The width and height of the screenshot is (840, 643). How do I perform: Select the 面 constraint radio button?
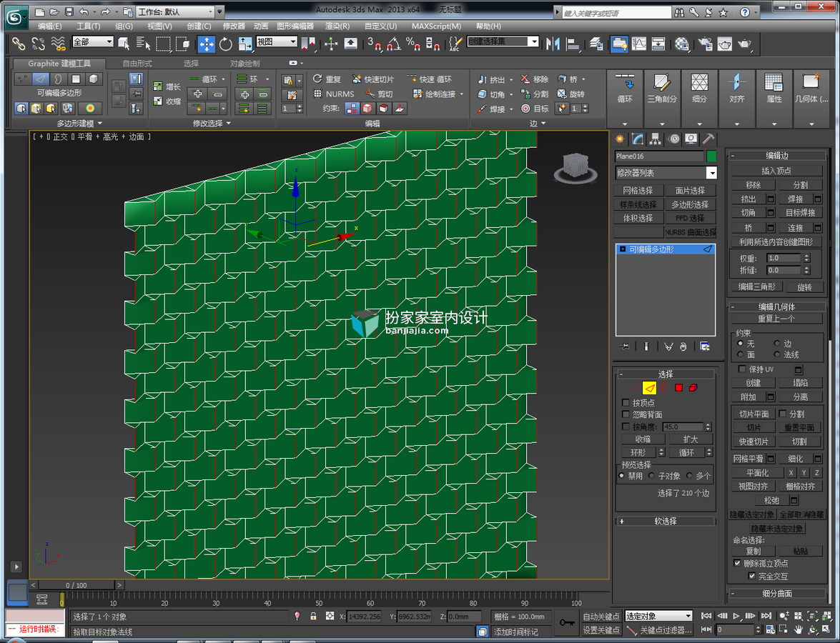pos(741,354)
